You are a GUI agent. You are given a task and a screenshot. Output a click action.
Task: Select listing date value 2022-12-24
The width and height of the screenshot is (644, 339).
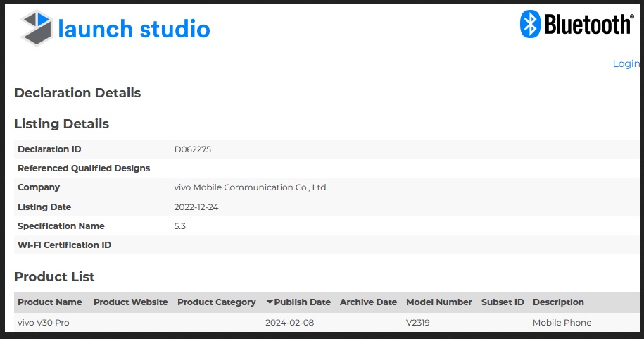click(x=196, y=207)
